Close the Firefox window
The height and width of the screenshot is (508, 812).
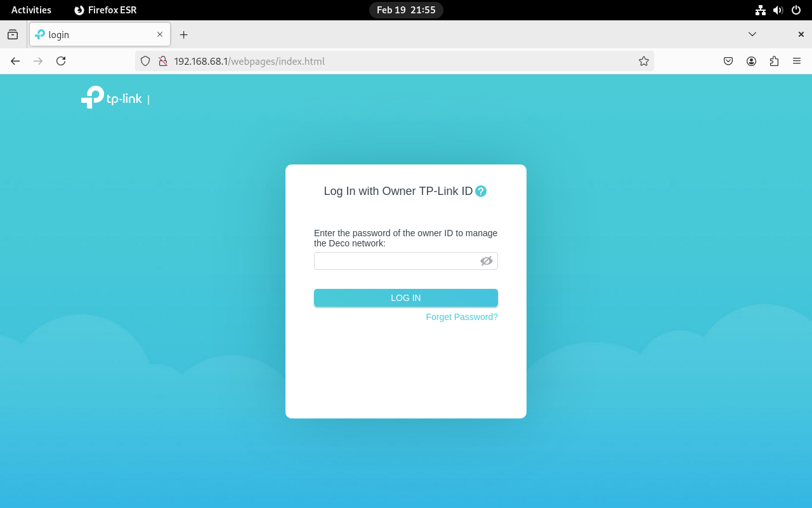pyautogui.click(x=801, y=34)
